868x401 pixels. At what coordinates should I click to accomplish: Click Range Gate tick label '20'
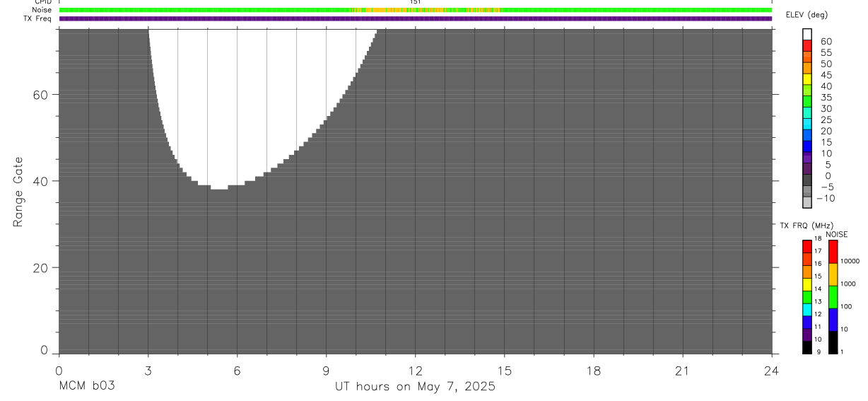[x=39, y=268]
